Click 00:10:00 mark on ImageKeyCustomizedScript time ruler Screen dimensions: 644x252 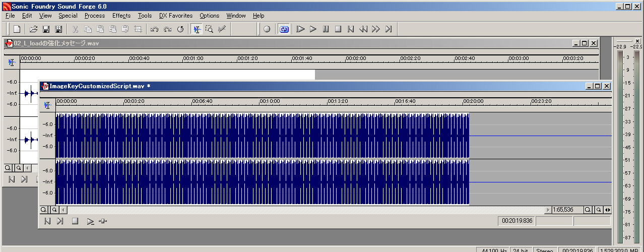click(x=270, y=101)
